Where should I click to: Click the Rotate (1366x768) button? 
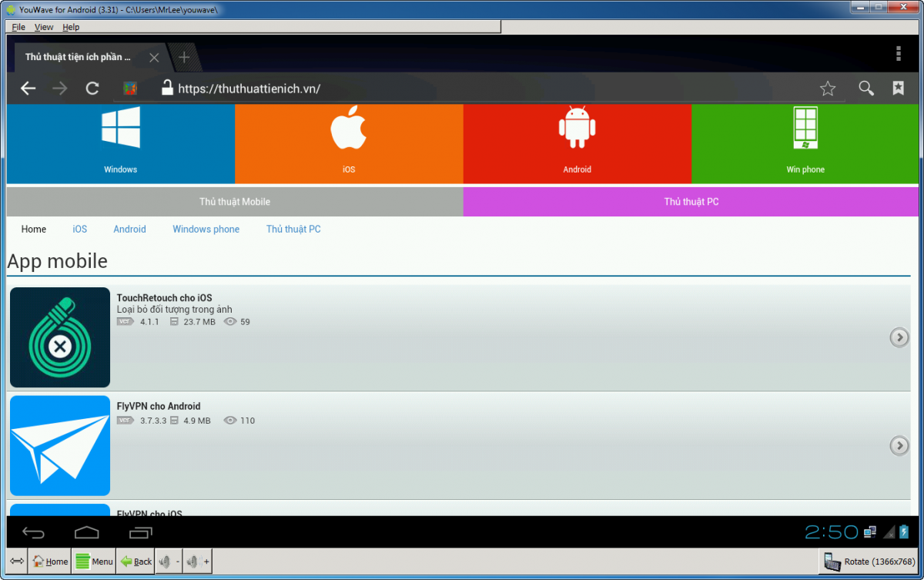point(870,562)
